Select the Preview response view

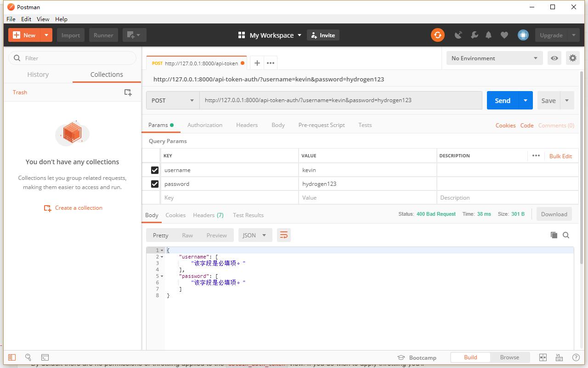tap(216, 235)
